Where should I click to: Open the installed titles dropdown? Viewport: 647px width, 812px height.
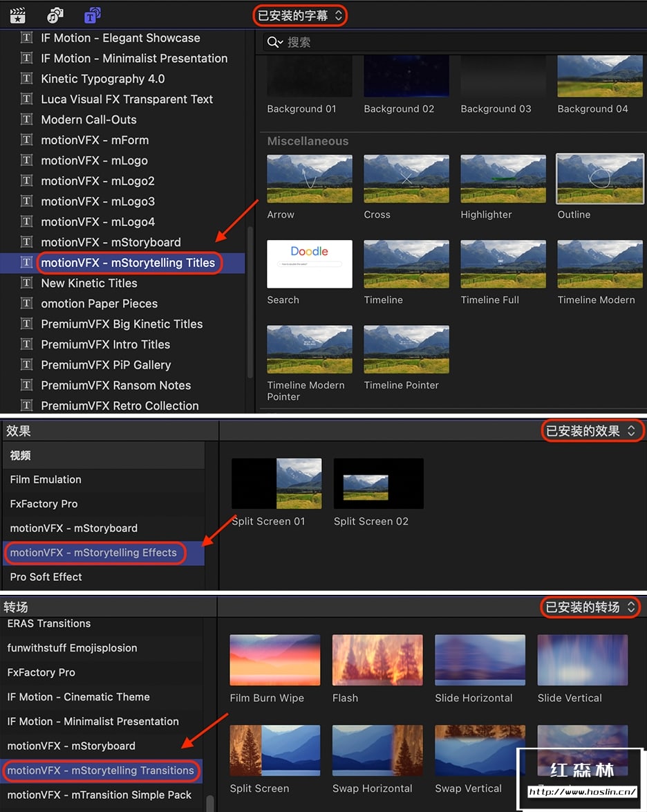pos(300,15)
